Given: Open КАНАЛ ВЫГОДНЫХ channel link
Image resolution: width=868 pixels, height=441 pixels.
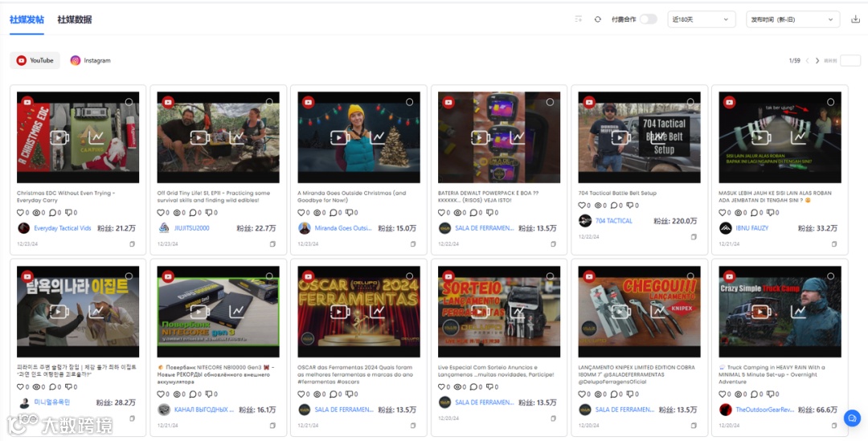Looking at the screenshot, I should (203, 410).
